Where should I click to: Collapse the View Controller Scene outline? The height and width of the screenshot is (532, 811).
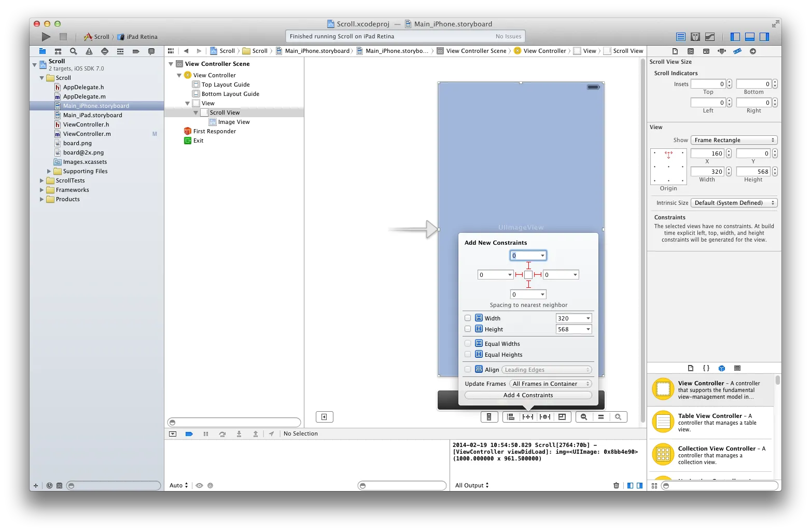pos(171,64)
